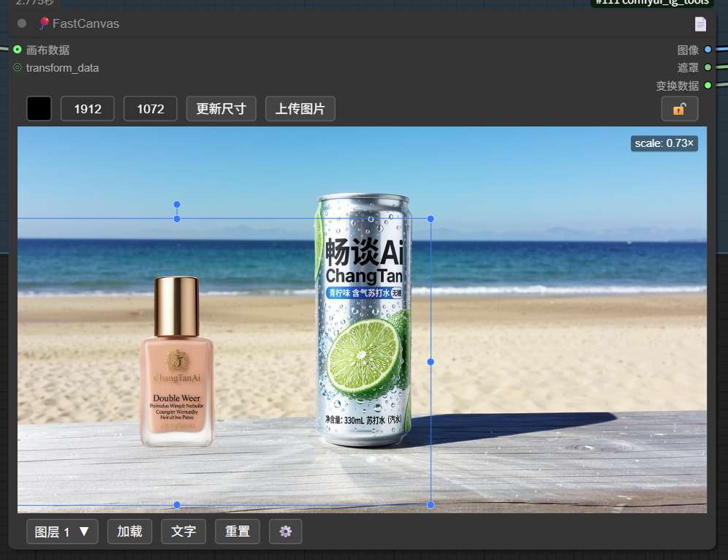Viewport: 728px width, 560px height.
Task: Click the width field showing 1912
Action: coord(87,107)
